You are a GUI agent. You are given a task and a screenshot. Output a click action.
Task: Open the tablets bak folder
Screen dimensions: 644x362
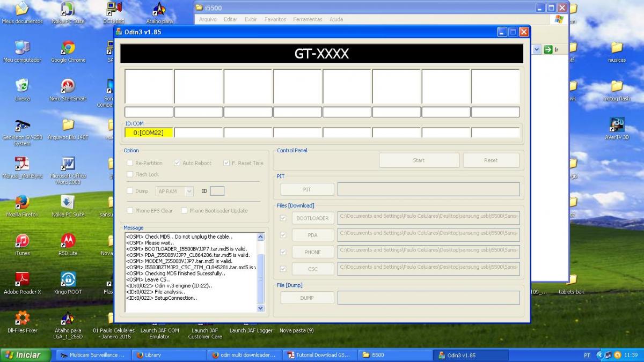point(572,284)
